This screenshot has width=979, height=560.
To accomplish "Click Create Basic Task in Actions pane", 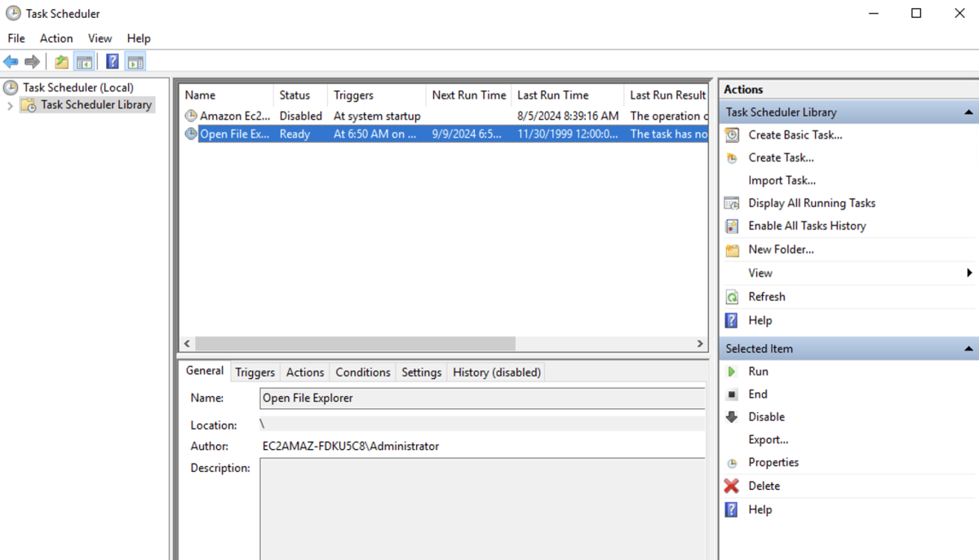I will 795,135.
